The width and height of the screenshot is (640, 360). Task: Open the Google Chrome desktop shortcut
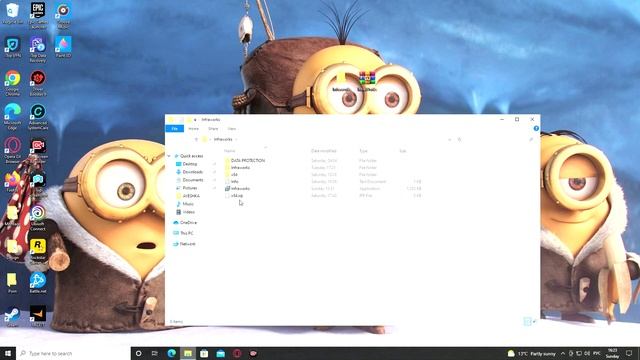pyautogui.click(x=13, y=83)
